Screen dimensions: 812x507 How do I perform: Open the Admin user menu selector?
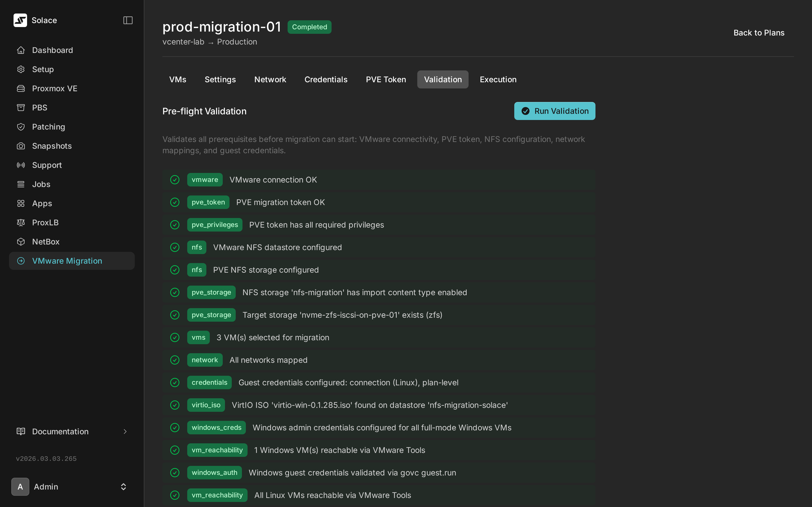click(123, 486)
